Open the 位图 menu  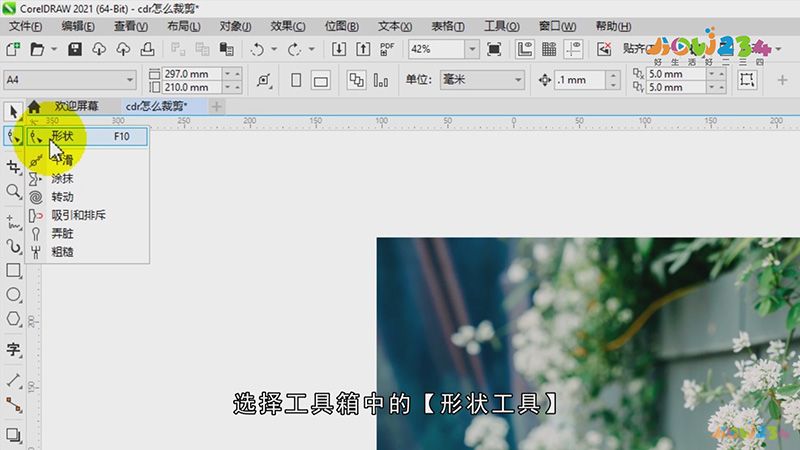pos(341,26)
